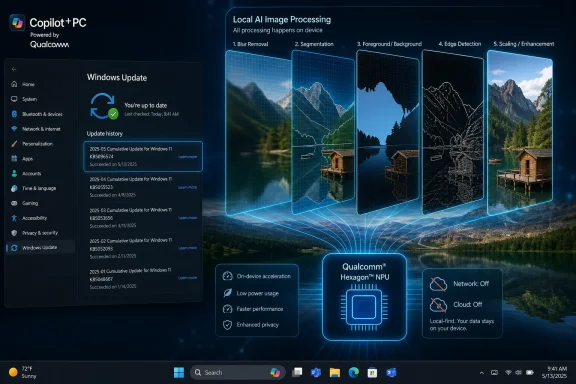Click the Copilot+ PC logo icon
The image size is (576, 384).
tap(17, 23)
